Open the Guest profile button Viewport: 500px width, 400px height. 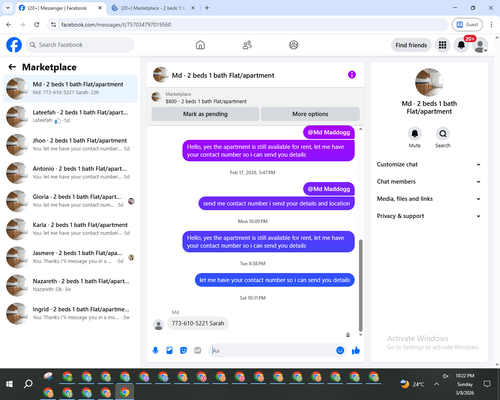tap(467, 24)
